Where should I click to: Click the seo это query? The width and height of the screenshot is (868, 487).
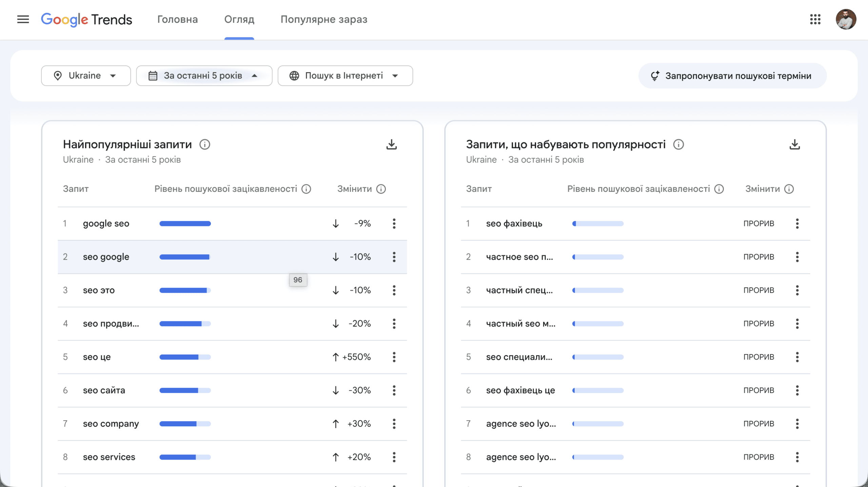point(99,290)
